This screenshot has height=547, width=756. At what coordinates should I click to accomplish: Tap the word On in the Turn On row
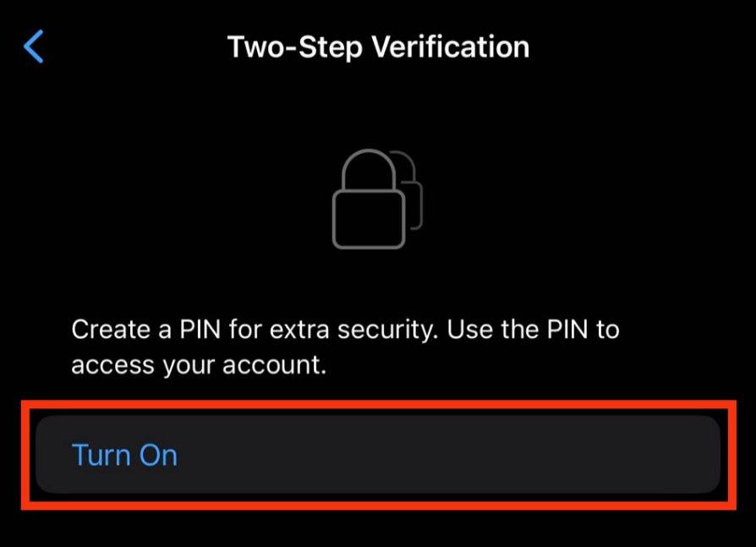[x=158, y=455]
